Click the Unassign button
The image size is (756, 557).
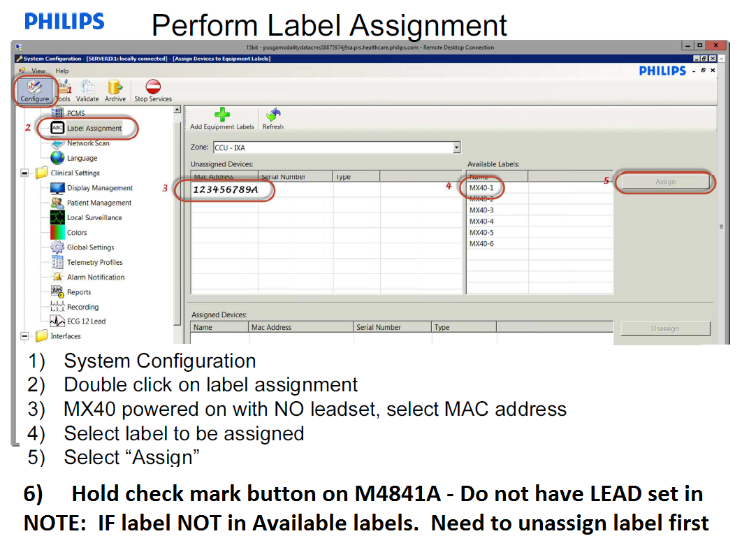tap(665, 328)
